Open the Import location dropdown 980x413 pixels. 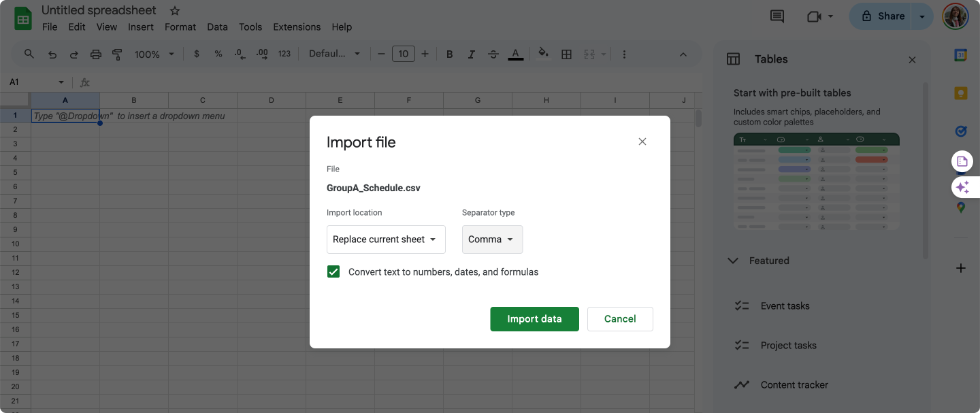point(386,239)
